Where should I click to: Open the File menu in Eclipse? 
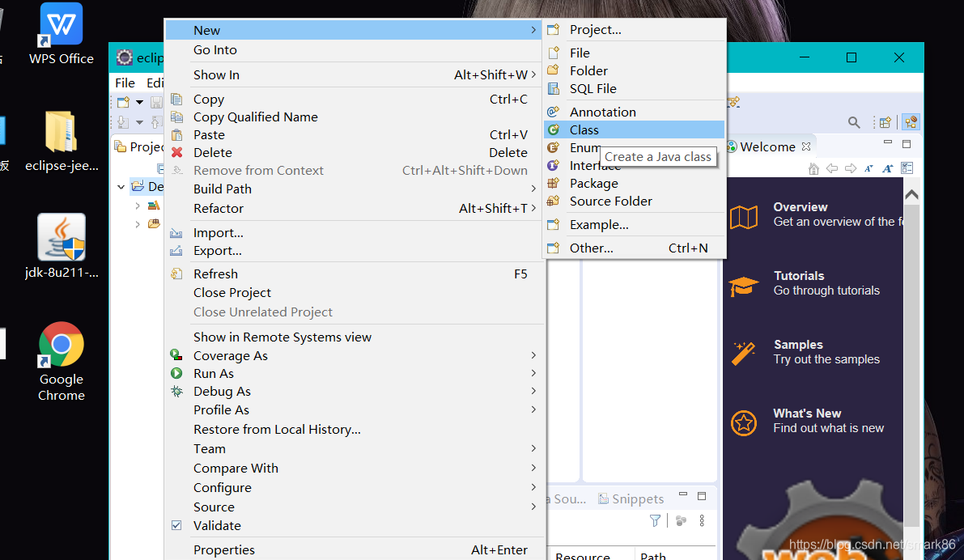(125, 83)
